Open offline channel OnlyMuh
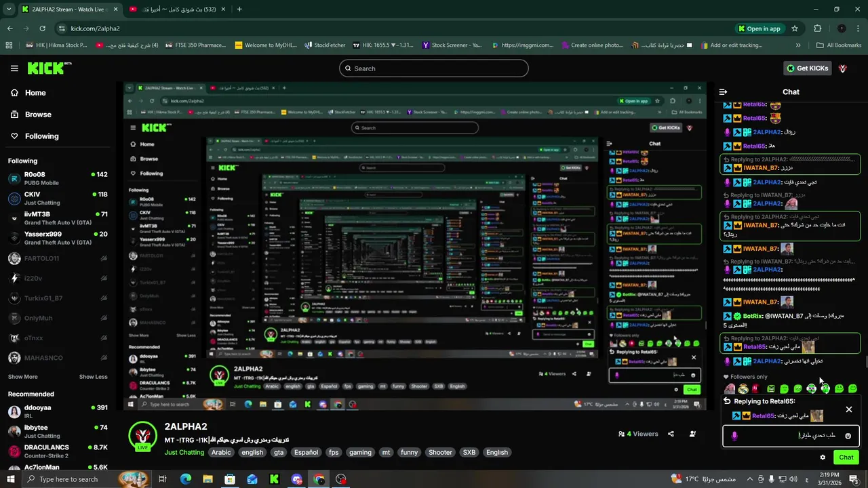 click(58, 318)
